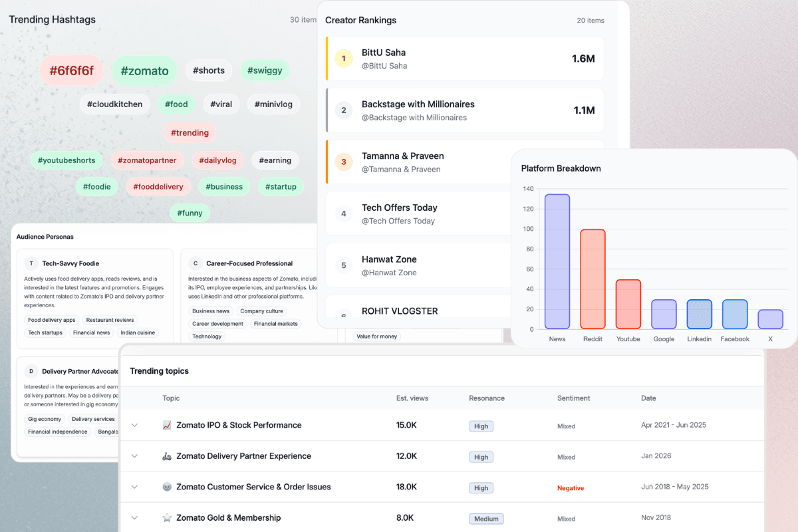Expand the Zomato Delivery Partner Experience topic
Screen dimensions: 798x532
coord(134,456)
